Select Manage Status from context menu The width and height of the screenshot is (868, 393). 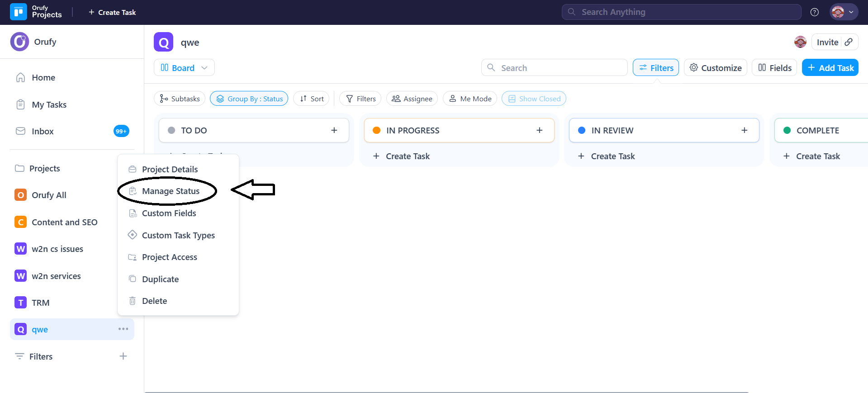[x=171, y=191]
